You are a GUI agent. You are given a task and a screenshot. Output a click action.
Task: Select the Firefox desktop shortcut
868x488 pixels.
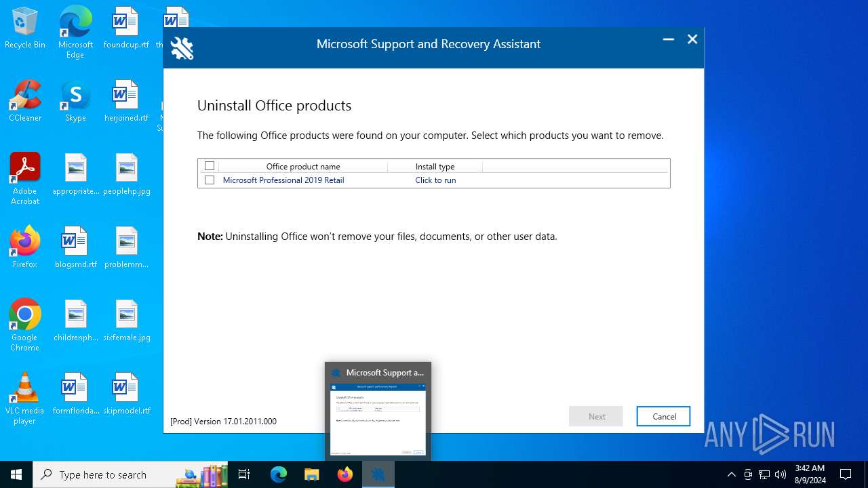click(x=25, y=248)
